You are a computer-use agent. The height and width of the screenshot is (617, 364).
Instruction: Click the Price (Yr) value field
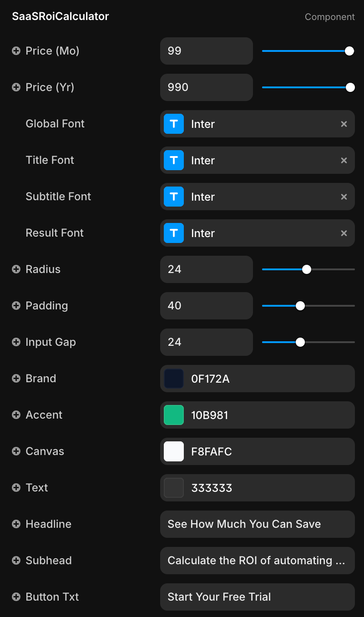pyautogui.click(x=206, y=87)
